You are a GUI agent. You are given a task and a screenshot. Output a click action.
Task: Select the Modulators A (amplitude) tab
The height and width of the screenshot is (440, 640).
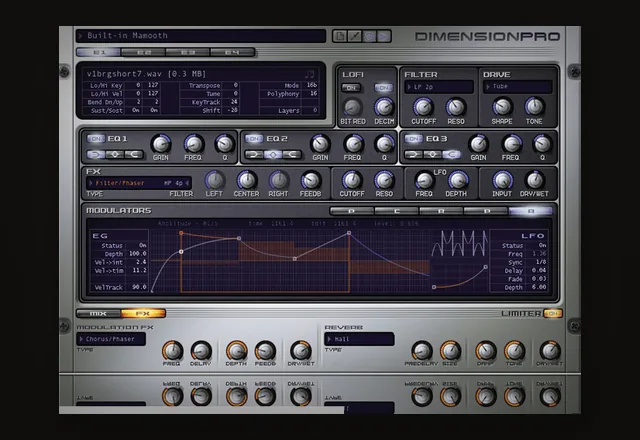531,211
